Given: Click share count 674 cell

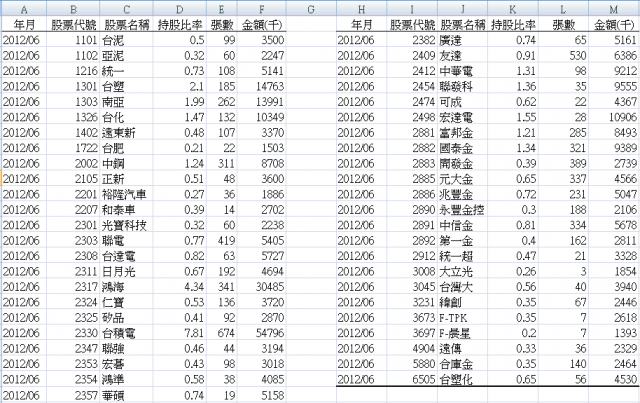Looking at the screenshot, I should [x=222, y=333].
